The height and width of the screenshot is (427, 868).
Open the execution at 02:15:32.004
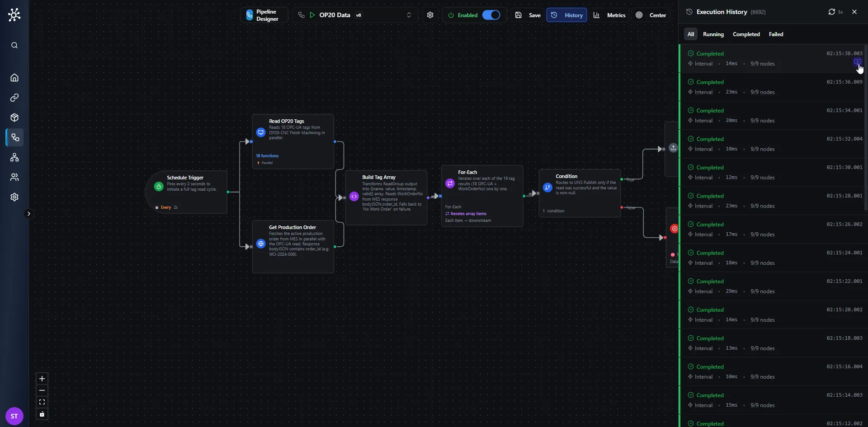tap(773, 144)
